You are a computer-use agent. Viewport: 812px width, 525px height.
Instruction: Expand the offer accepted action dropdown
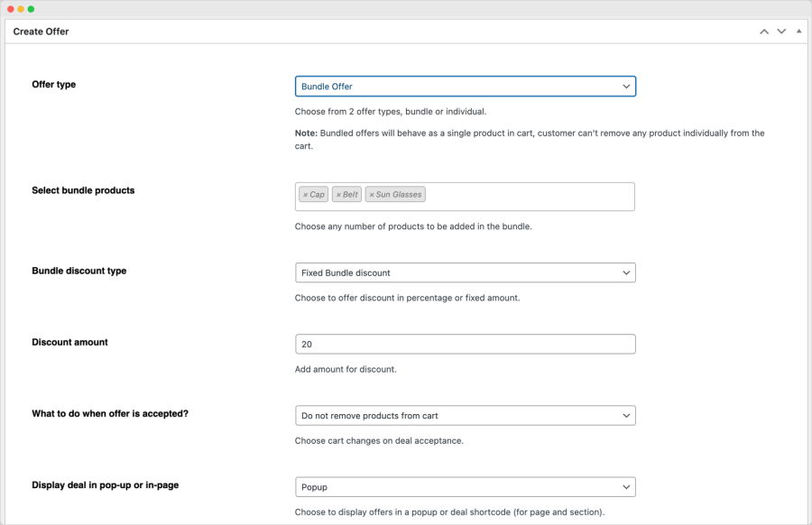pos(465,416)
